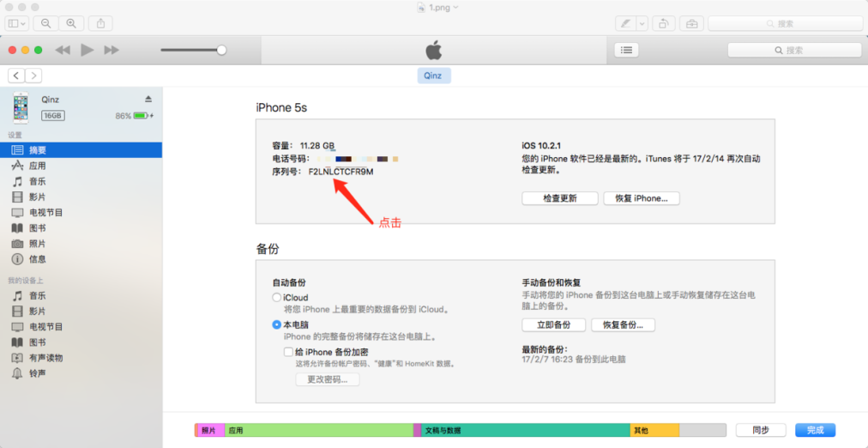The image size is (868, 448).
Task: Adjust the iTunes volume slider knob
Action: (221, 50)
